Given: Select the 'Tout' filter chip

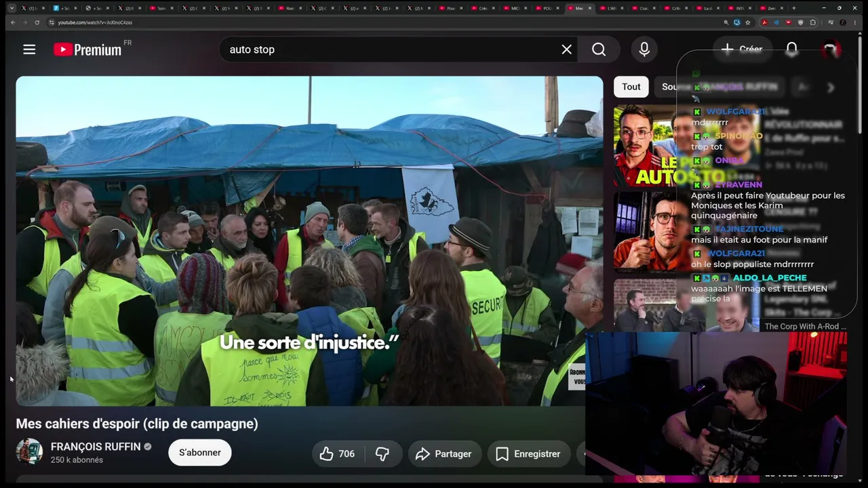Looking at the screenshot, I should click(x=631, y=87).
